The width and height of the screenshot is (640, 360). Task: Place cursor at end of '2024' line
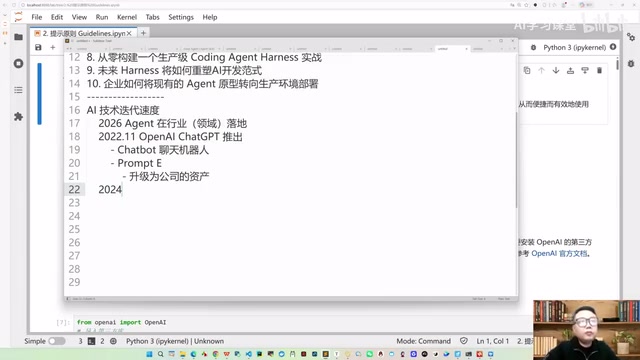click(x=122, y=190)
